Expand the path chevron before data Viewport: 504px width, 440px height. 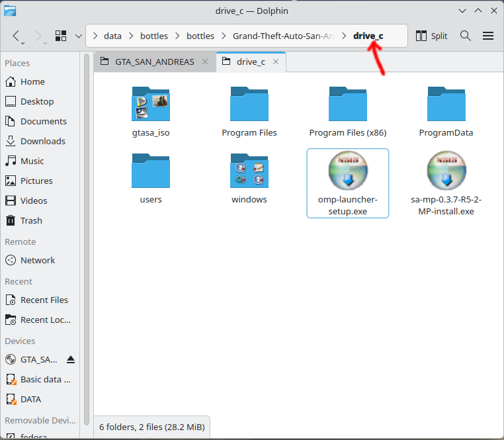(95, 36)
